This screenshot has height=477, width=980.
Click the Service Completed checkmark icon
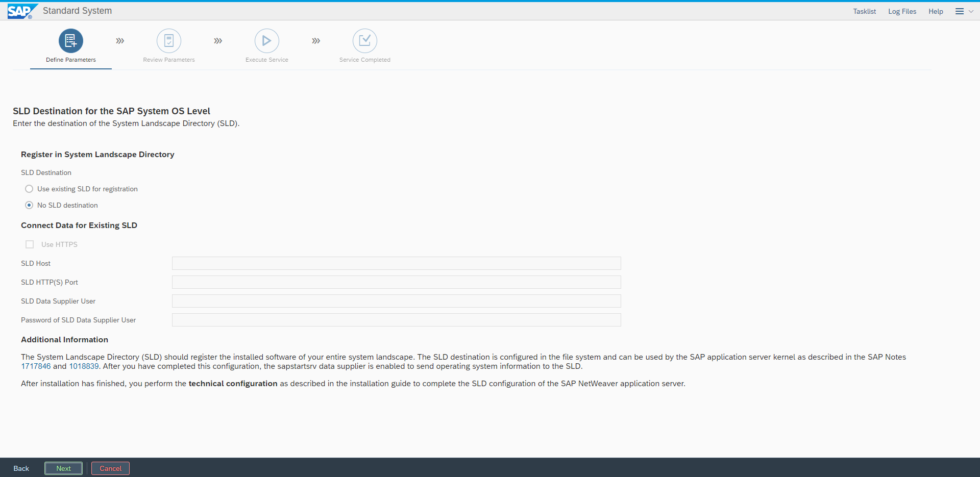[364, 41]
